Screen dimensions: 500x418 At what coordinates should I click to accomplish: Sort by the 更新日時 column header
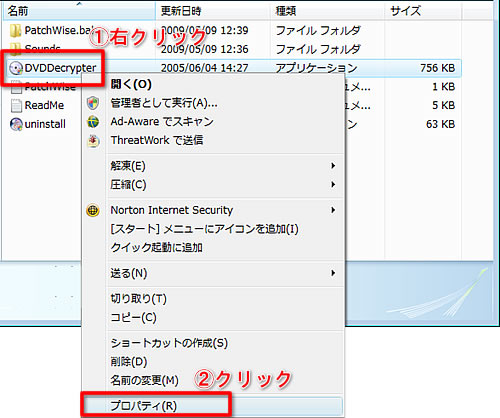[213, 11]
